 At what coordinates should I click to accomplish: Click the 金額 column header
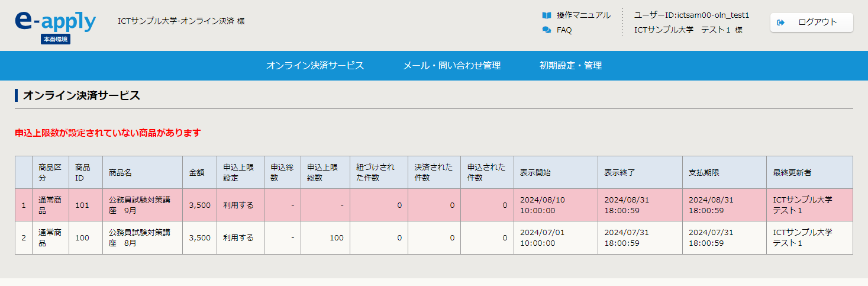(196, 172)
